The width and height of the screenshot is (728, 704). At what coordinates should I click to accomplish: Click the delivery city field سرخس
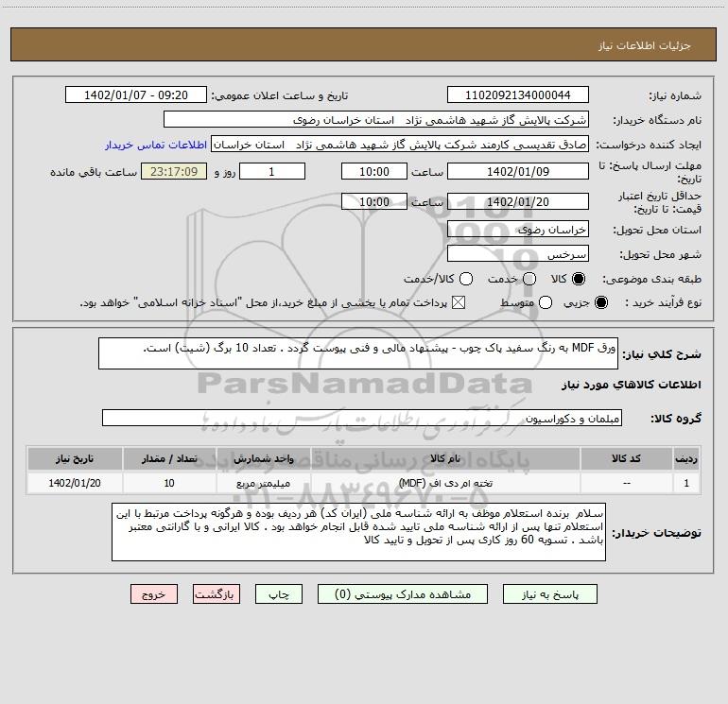coord(518,253)
